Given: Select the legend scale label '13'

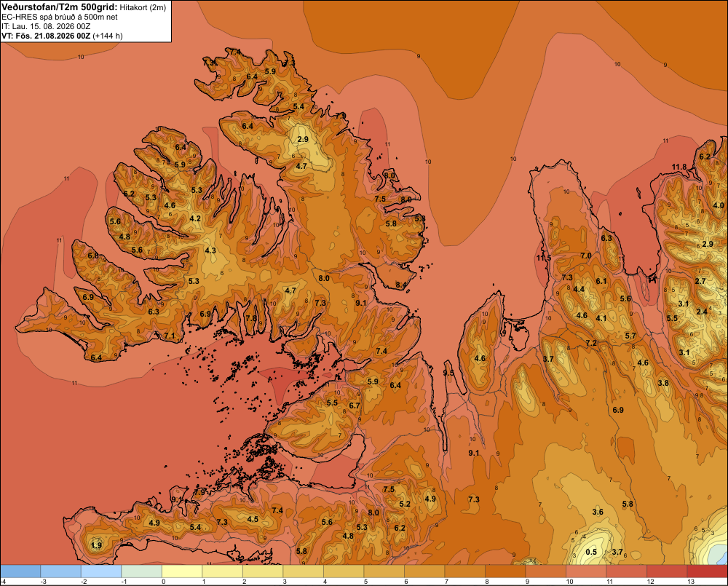Looking at the screenshot, I should pos(691,582).
